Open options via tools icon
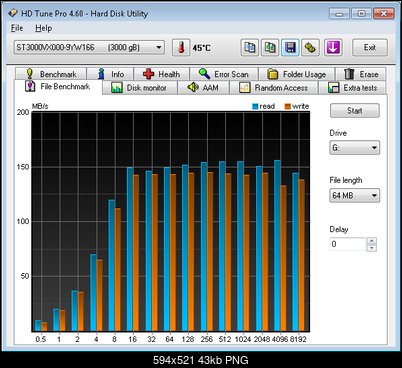 tap(310, 47)
